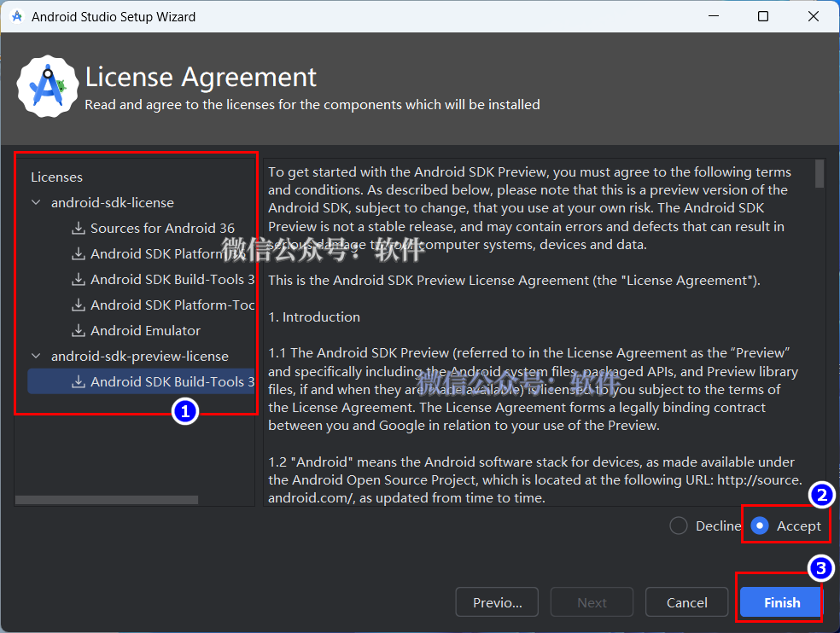The height and width of the screenshot is (633, 840).
Task: Click the disabled Next button
Action: pyautogui.click(x=592, y=602)
